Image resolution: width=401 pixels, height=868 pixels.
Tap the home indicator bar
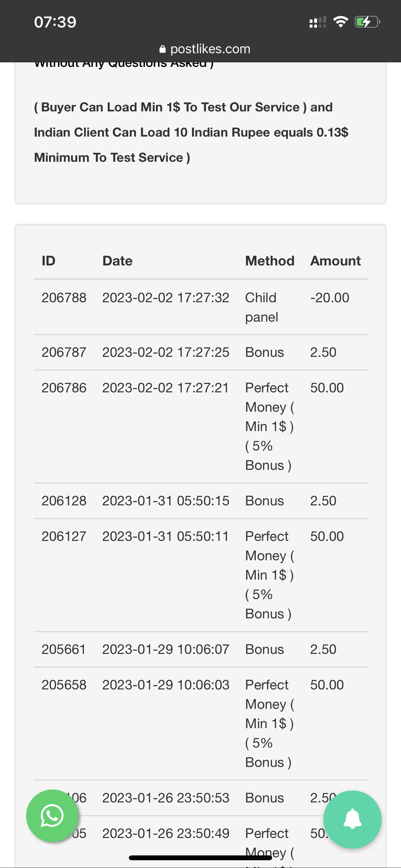click(200, 858)
